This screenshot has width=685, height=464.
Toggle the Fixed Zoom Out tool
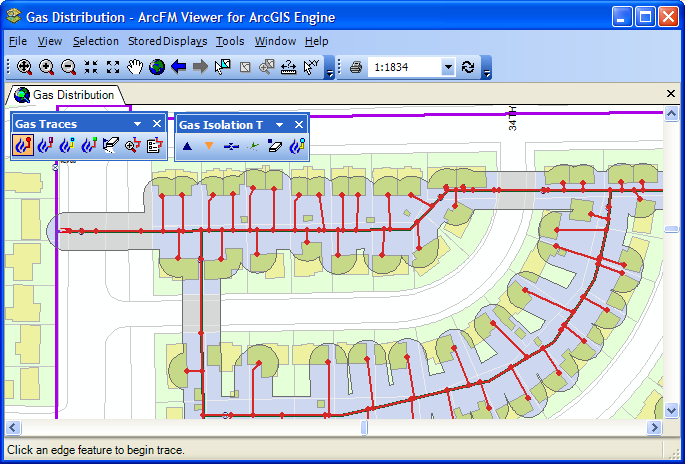pos(113,67)
